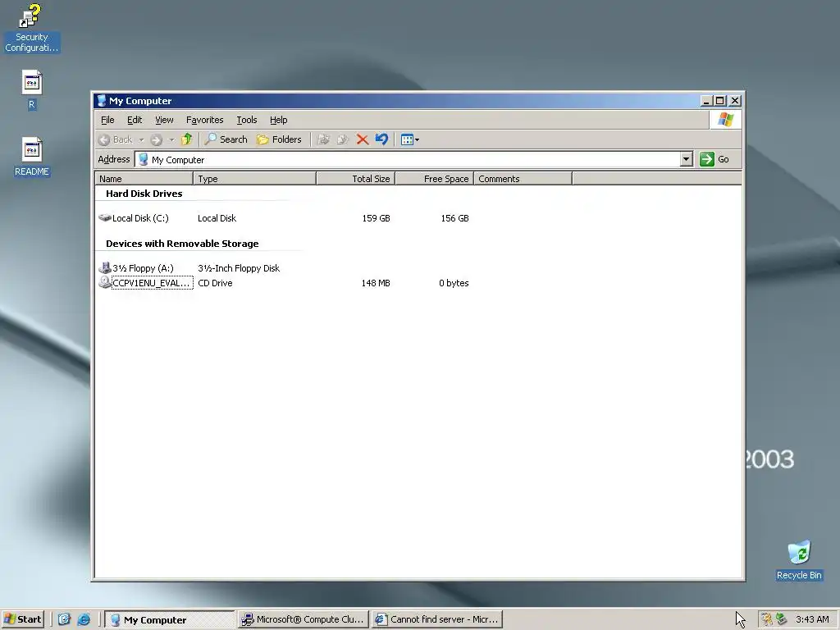
Task: Click the green Go button
Action: [714, 159]
